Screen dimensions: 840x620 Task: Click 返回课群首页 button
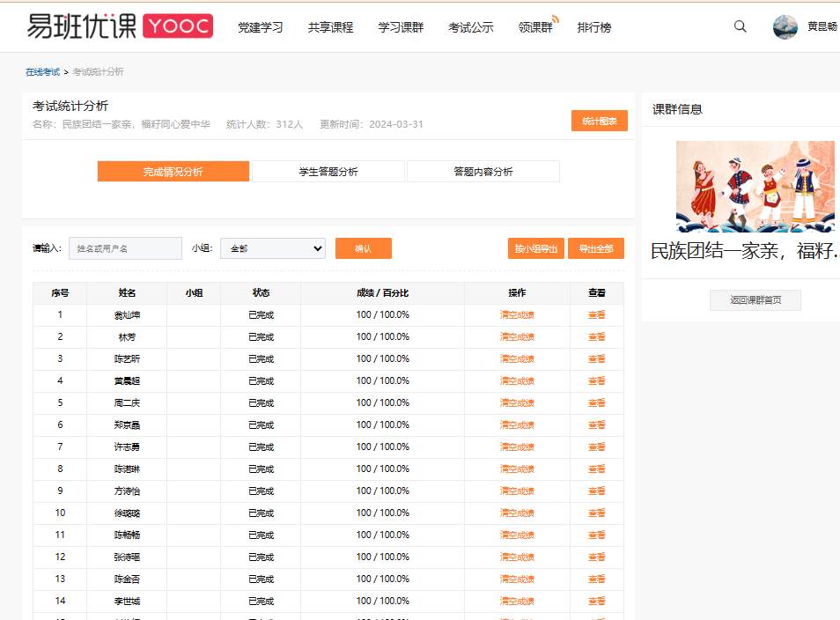[x=755, y=300]
